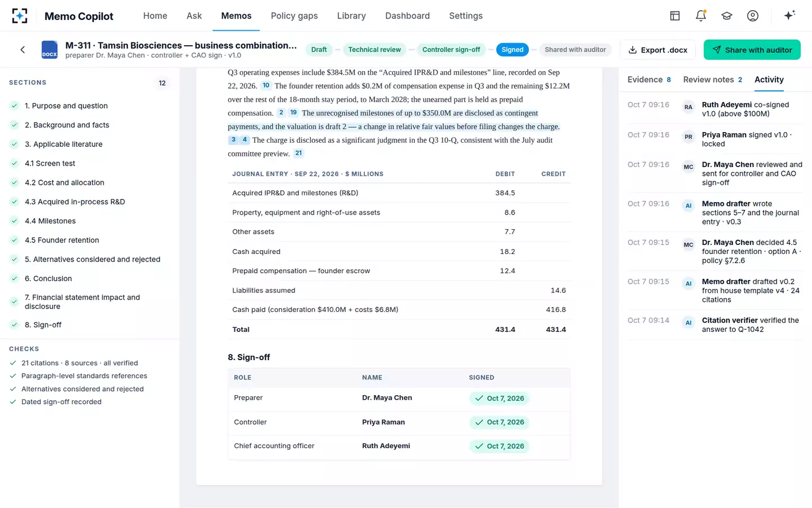
Task: Open the Settings nav item
Action: [466, 16]
